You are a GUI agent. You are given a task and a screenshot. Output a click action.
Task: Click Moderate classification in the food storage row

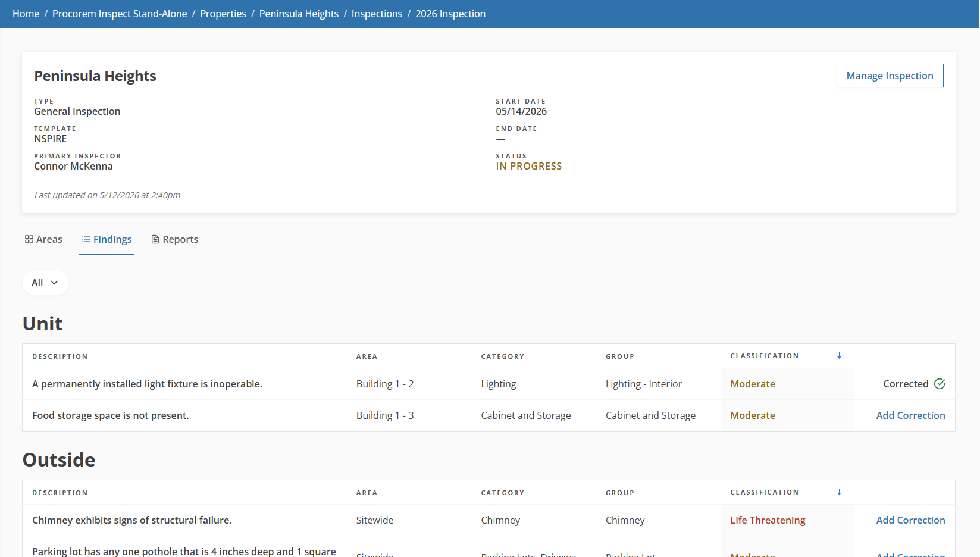pyautogui.click(x=753, y=415)
